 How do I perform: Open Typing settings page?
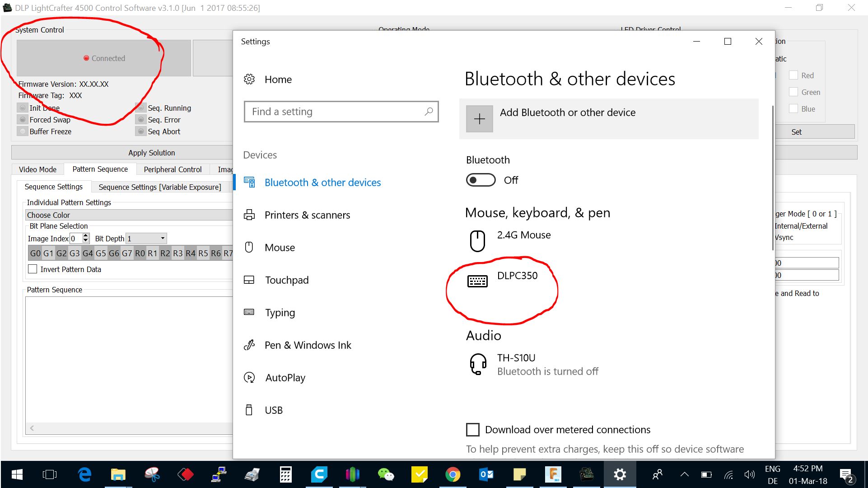(269, 313)
